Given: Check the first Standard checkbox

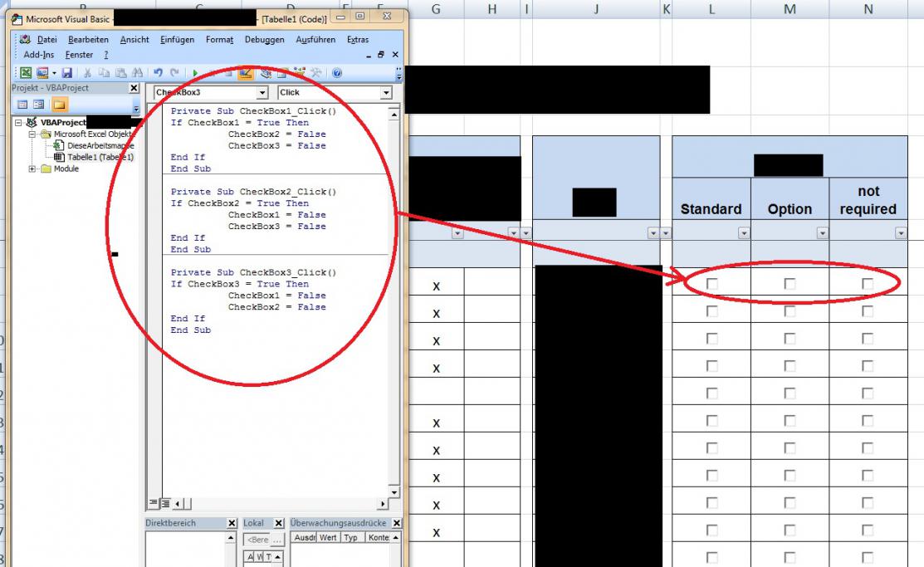Looking at the screenshot, I should (x=711, y=285).
